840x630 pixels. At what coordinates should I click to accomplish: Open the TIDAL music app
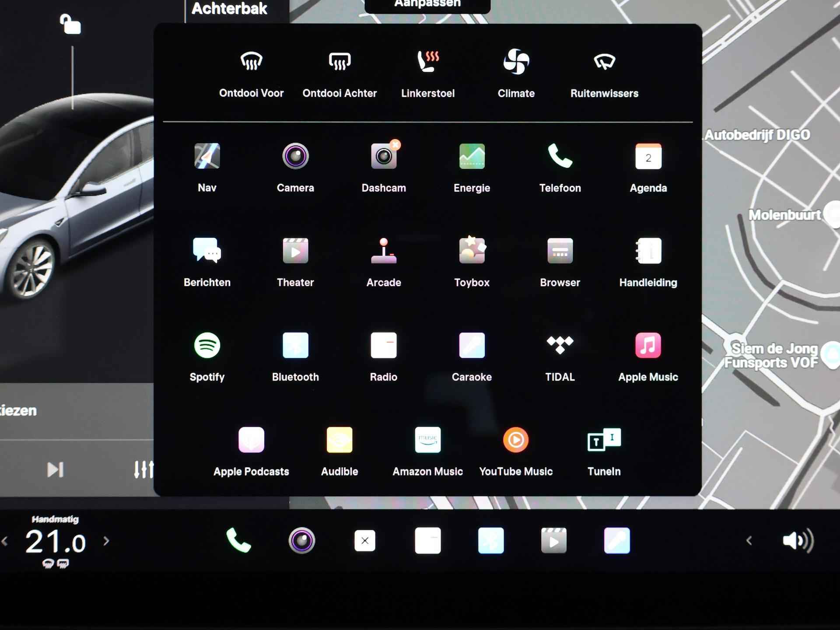[560, 346]
